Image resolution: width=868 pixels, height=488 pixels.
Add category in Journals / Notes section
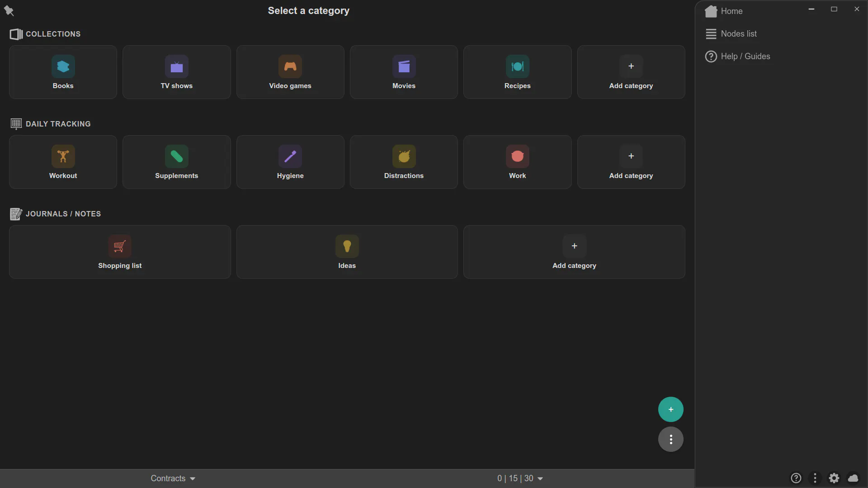[574, 252]
